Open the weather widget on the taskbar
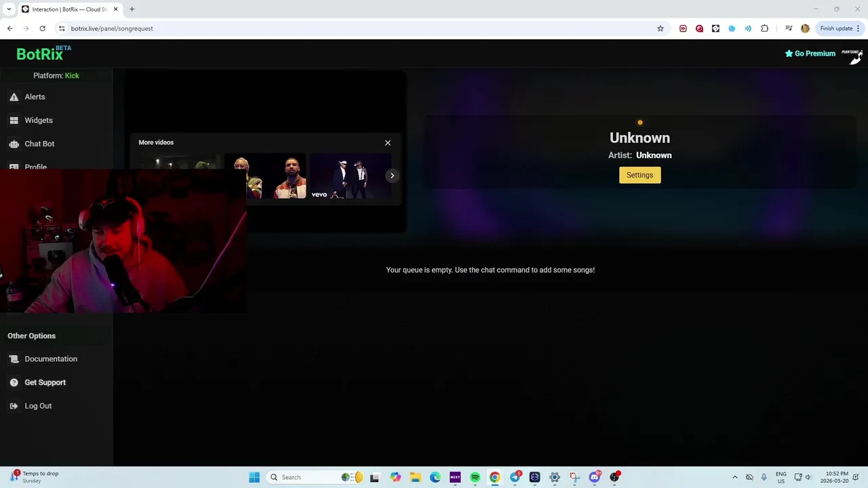This screenshot has height=488, width=868. coord(34,477)
